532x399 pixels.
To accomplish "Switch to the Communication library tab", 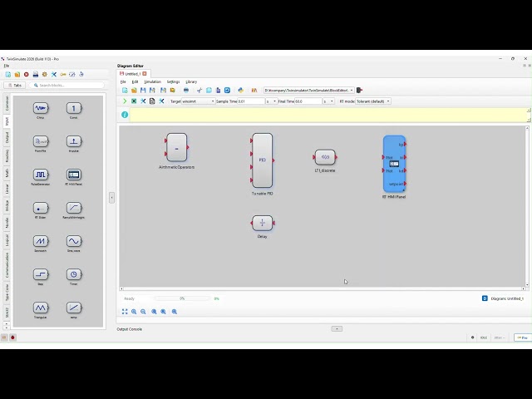I will (x=7, y=265).
